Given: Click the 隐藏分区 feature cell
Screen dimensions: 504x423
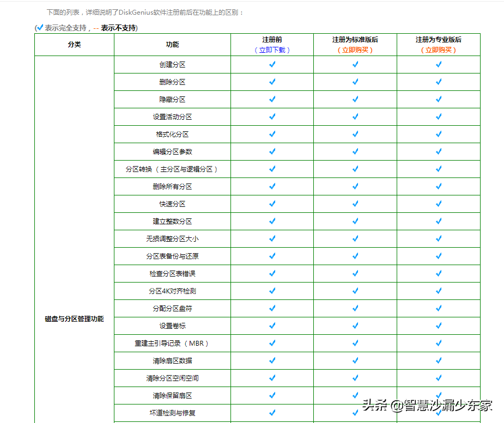Looking at the screenshot, I should 172,100.
